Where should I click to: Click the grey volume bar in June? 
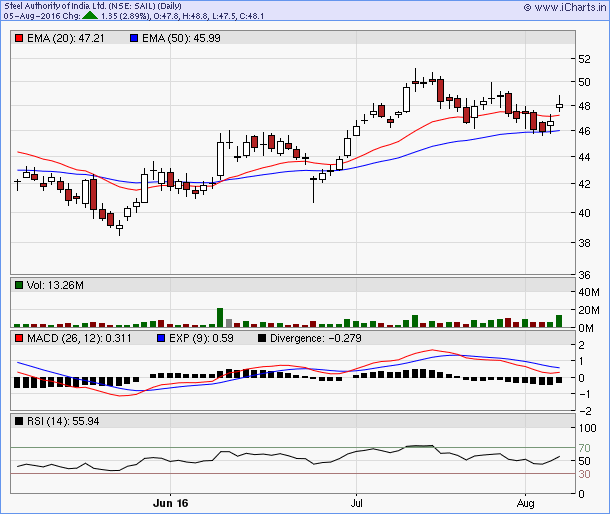(229, 323)
